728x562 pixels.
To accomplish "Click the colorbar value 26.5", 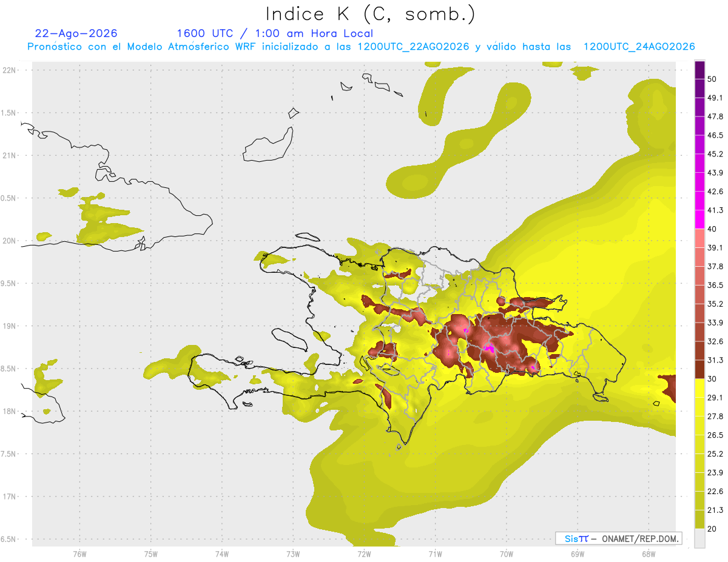I will 715,435.
